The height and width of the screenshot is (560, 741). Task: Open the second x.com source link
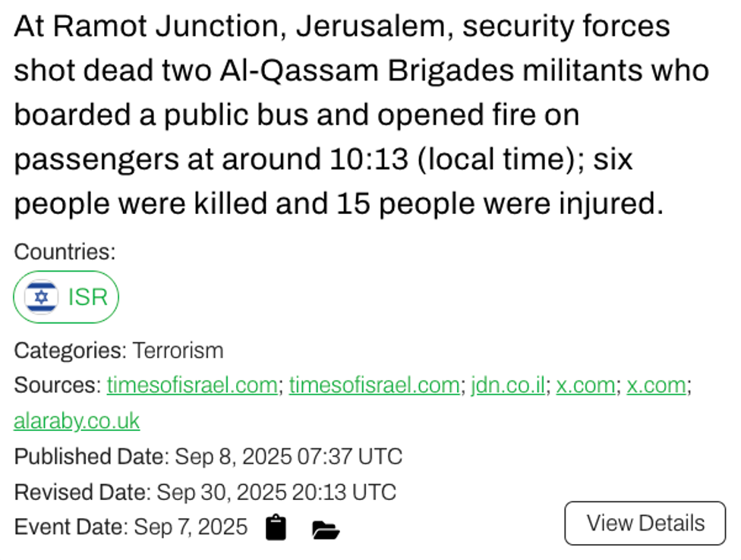pos(656,385)
